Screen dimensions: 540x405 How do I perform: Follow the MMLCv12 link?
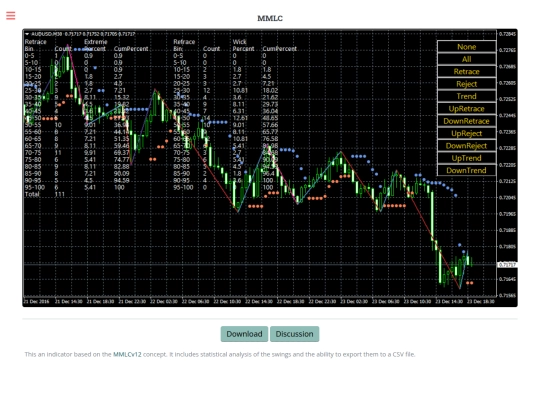click(127, 354)
